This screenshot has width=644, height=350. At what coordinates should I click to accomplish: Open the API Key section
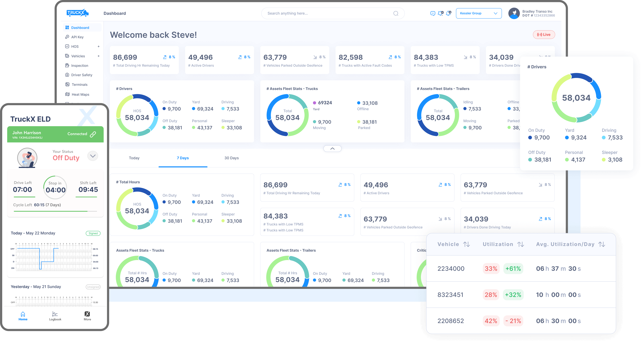[x=78, y=37]
